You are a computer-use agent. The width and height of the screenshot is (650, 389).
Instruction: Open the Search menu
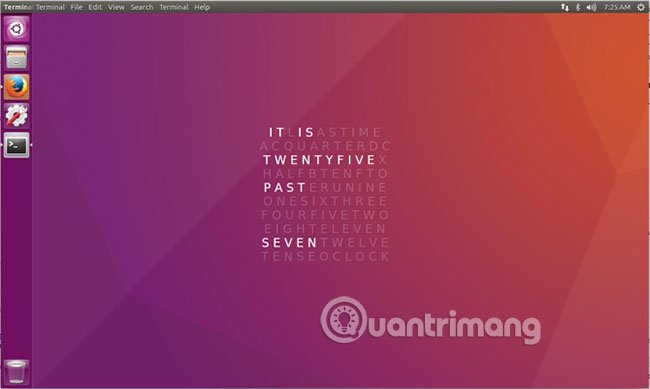142,7
